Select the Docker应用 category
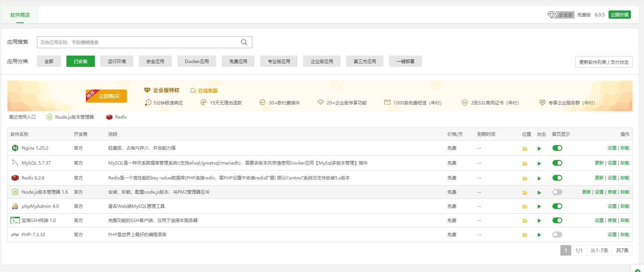 coord(197,61)
